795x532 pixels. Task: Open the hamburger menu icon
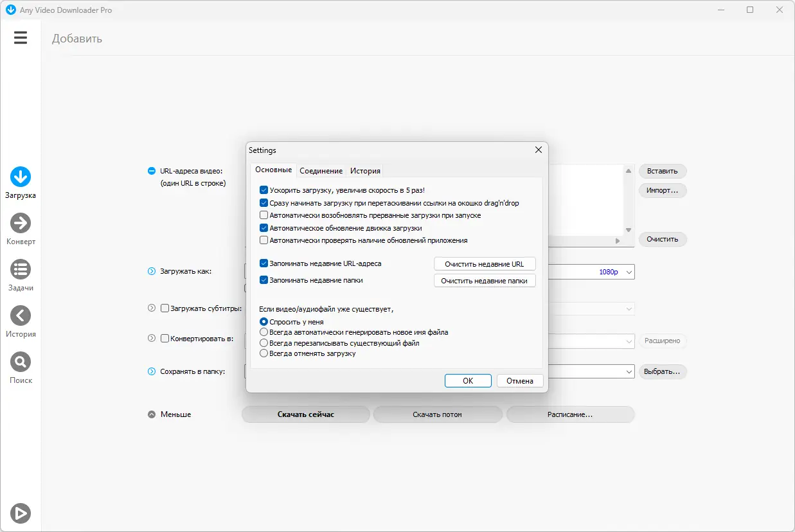(x=21, y=38)
